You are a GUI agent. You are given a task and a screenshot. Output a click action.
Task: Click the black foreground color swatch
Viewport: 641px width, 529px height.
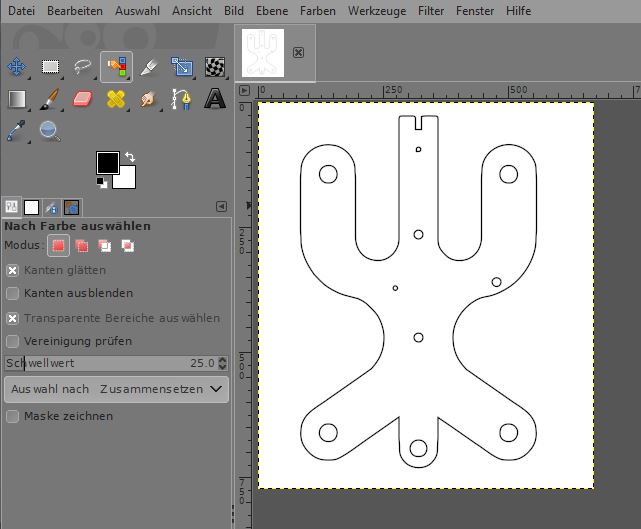pyautogui.click(x=107, y=162)
